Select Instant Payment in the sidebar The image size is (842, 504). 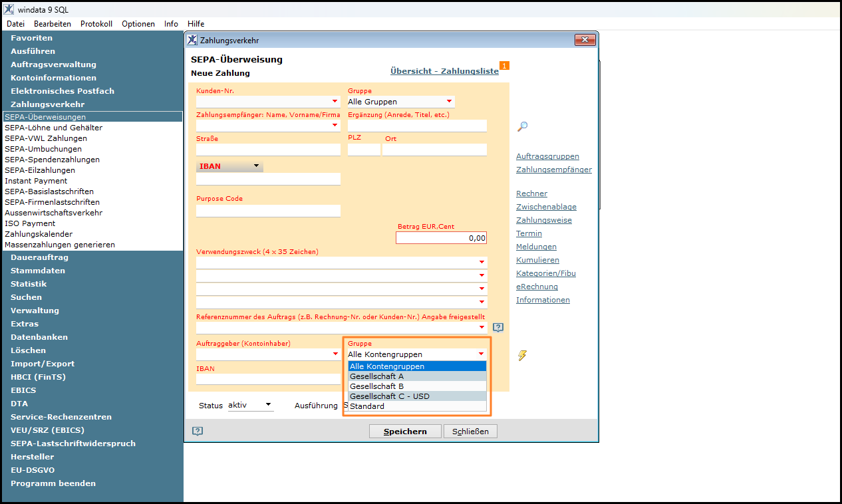point(36,181)
